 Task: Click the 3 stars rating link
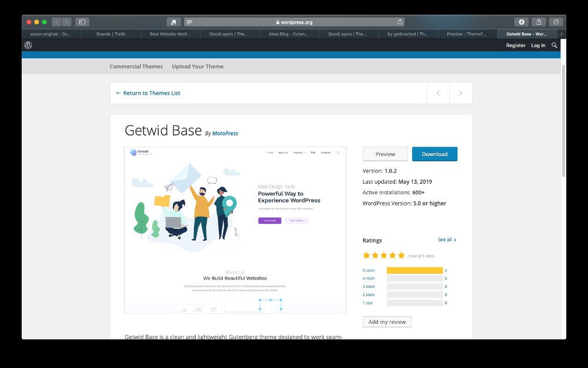(369, 287)
